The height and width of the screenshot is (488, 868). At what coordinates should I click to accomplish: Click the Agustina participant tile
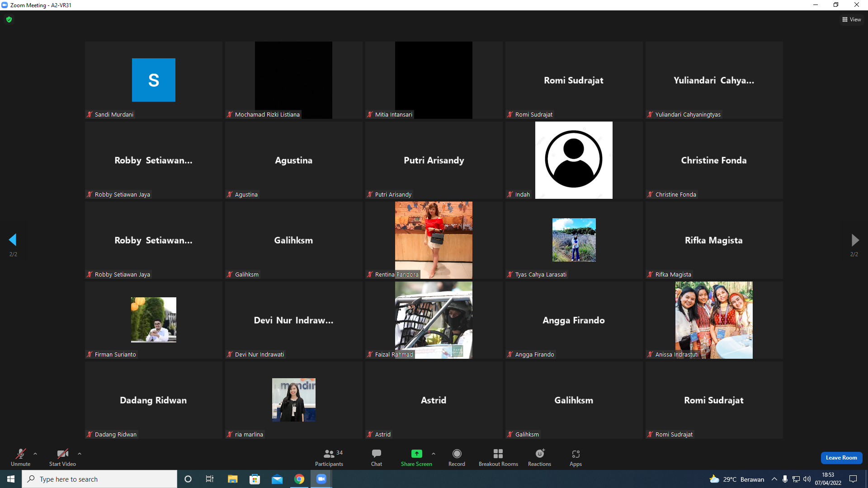click(x=294, y=160)
